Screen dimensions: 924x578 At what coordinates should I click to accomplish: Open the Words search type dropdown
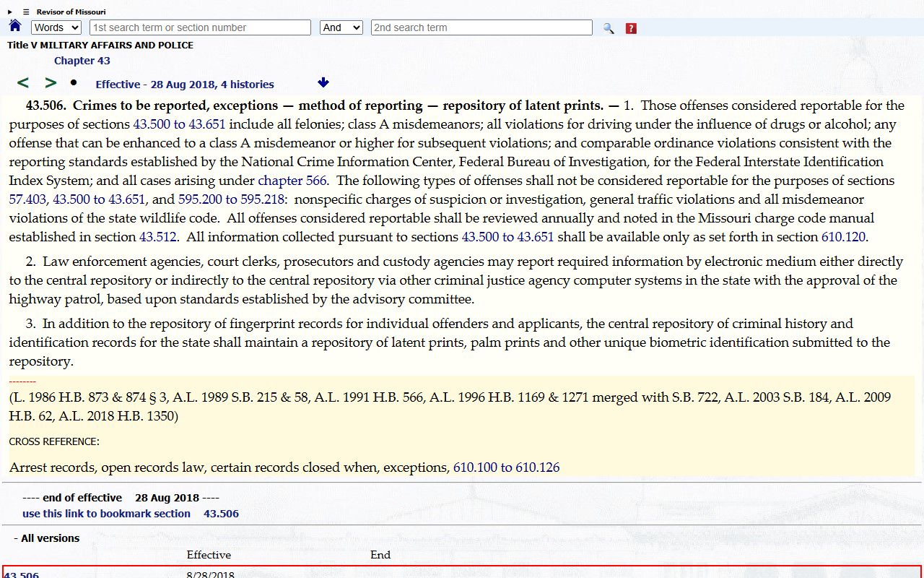pyautogui.click(x=56, y=27)
